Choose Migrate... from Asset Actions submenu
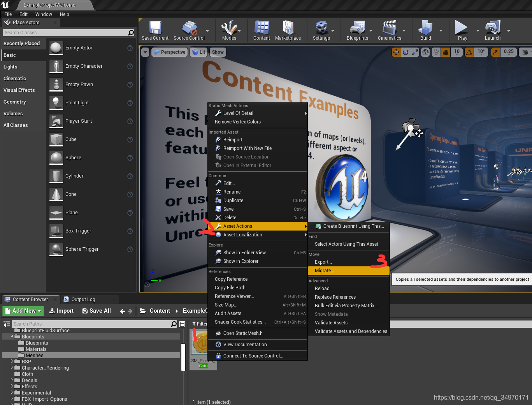This screenshot has height=405, width=532. coord(349,271)
